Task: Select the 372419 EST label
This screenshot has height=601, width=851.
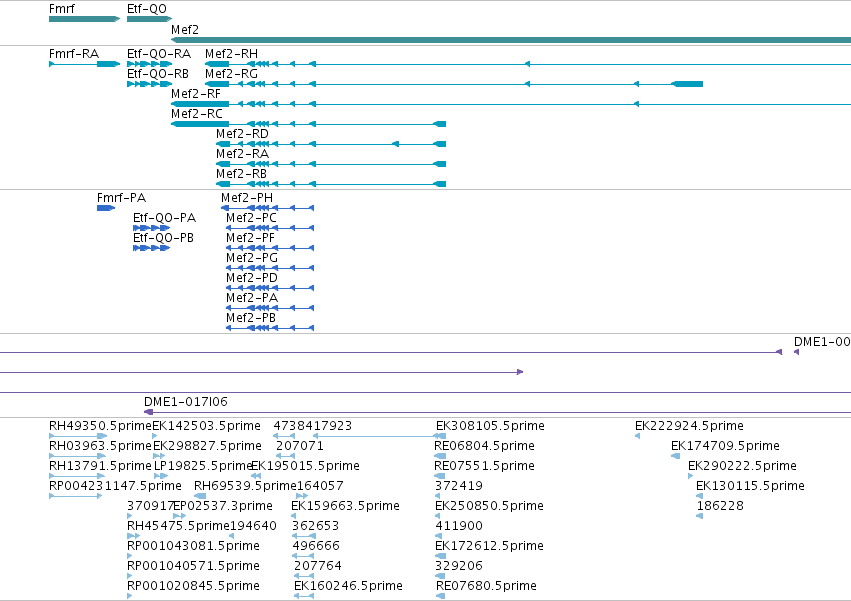Action: coord(459,486)
